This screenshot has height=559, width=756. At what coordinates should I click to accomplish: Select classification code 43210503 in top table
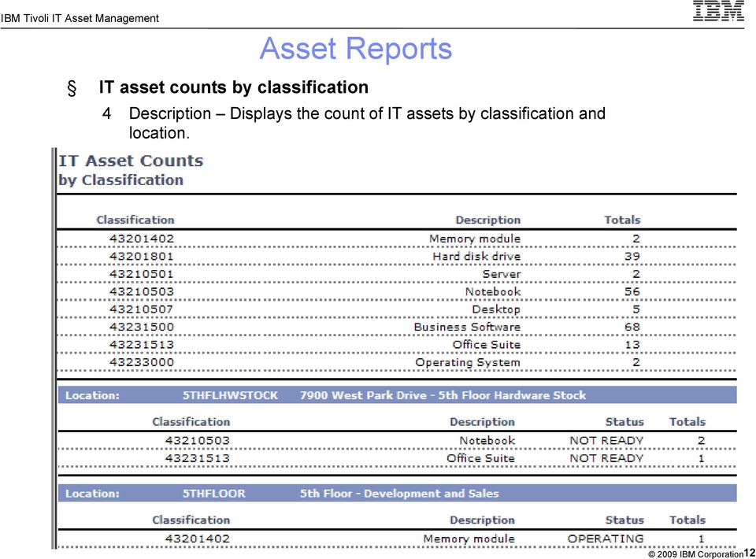(142, 291)
